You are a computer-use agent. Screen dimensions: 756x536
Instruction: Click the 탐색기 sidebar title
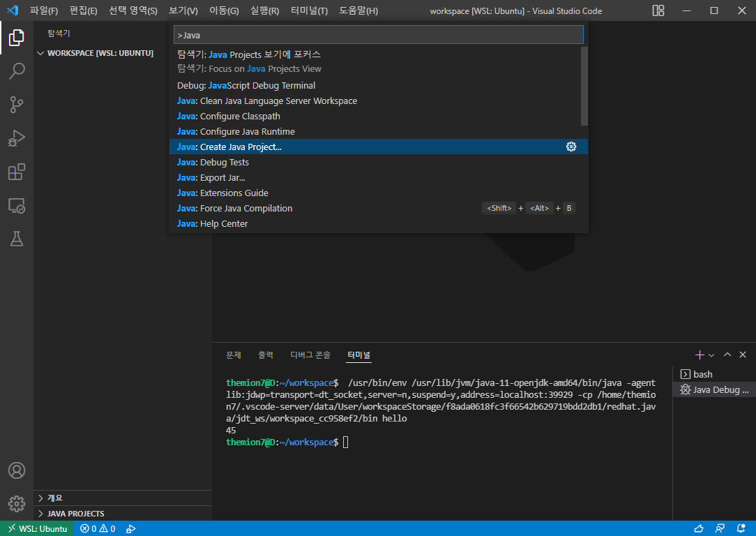pos(59,33)
